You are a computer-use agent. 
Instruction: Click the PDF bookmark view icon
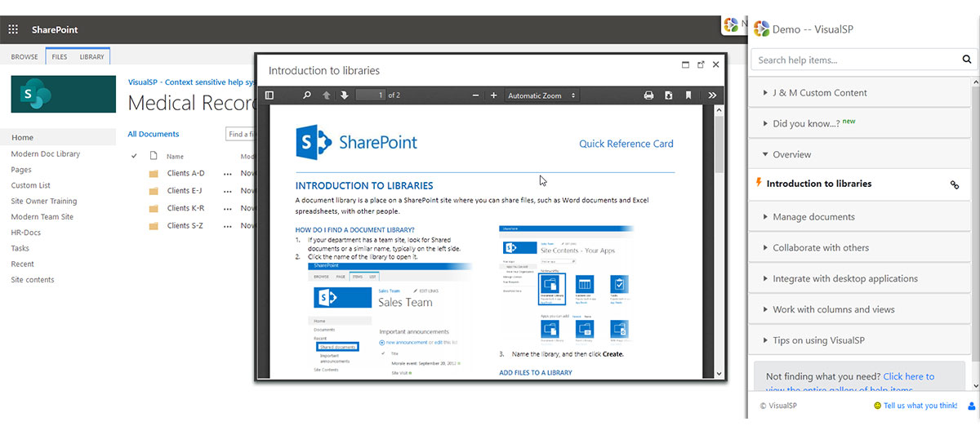[x=688, y=95]
